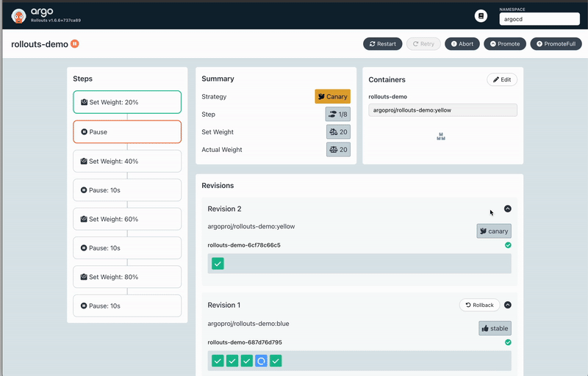588x376 pixels.
Task: Click the paused status icon beside rollouts-demo
Action: [75, 44]
